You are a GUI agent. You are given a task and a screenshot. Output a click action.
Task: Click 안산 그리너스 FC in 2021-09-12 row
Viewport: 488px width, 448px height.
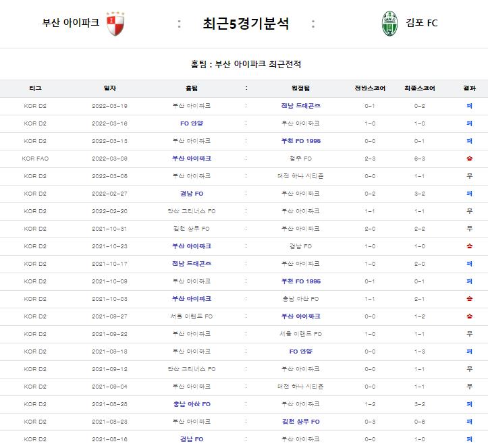tap(192, 369)
